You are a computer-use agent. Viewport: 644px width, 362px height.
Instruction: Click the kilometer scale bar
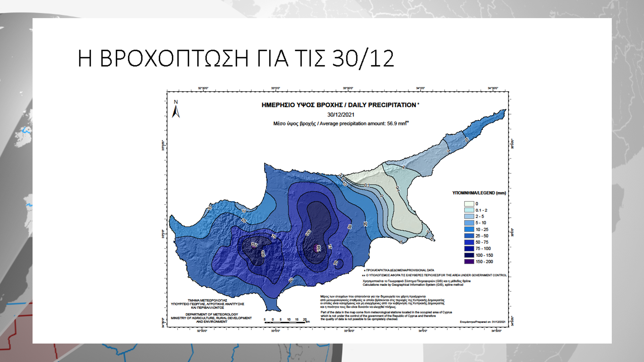[285, 322]
